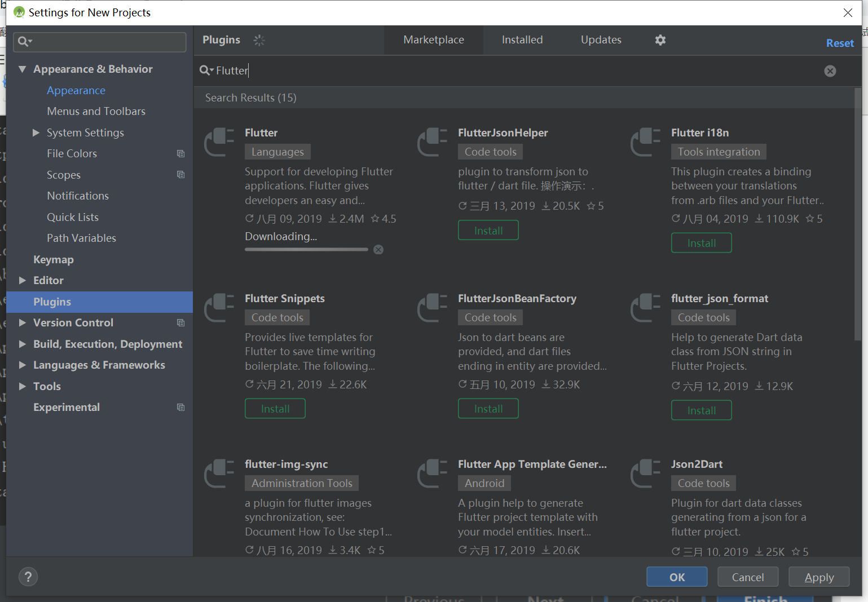Click the FlutterJsonHelper plugin icon
Image resolution: width=868 pixels, height=602 pixels.
(432, 142)
